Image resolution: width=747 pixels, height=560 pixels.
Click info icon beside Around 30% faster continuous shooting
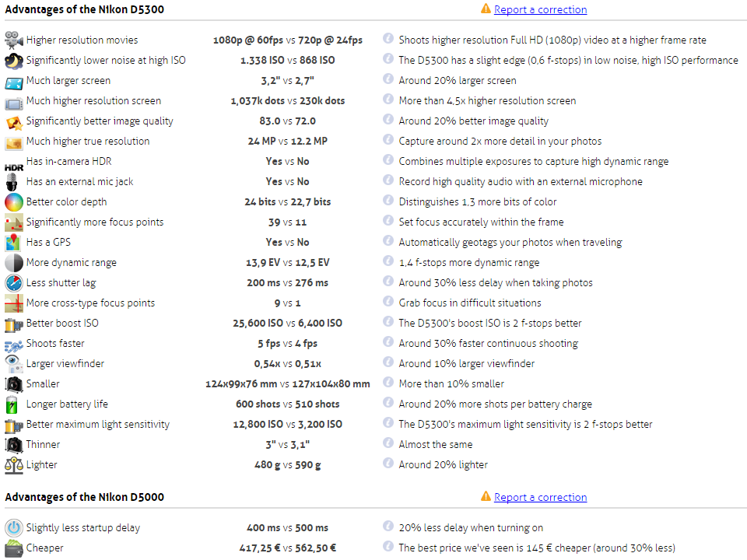click(x=388, y=342)
